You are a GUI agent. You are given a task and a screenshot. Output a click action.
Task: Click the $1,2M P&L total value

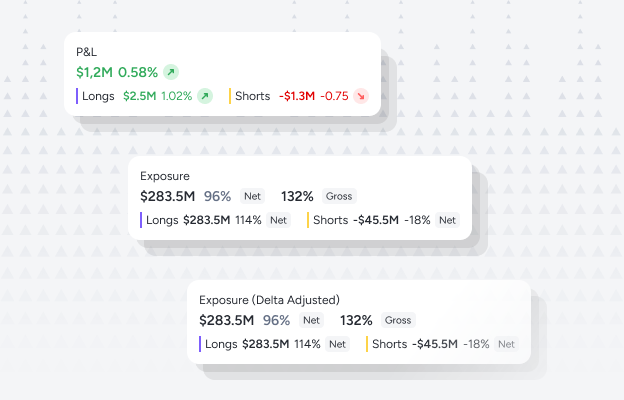pyautogui.click(x=94, y=72)
